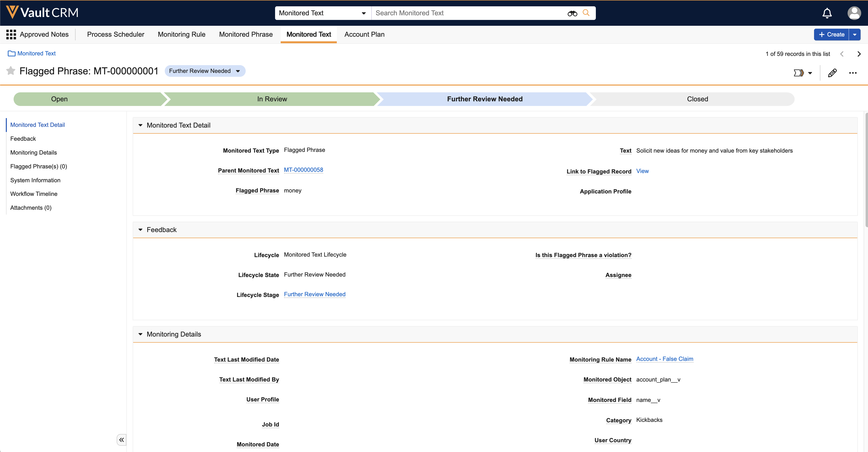Collapse the sidebar with double-chevron icon
868x452 pixels.
tap(121, 440)
